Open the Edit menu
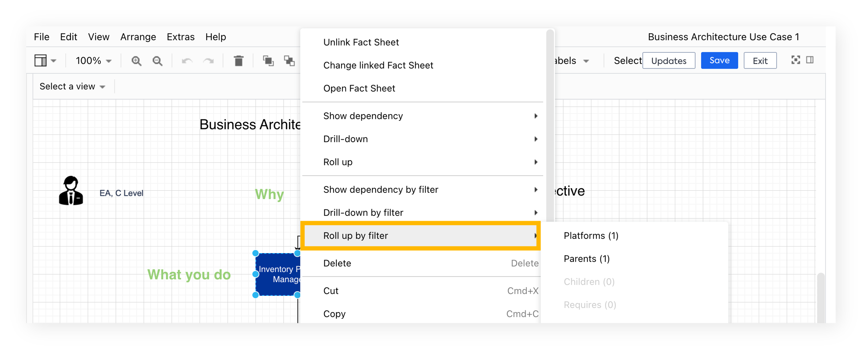 68,37
